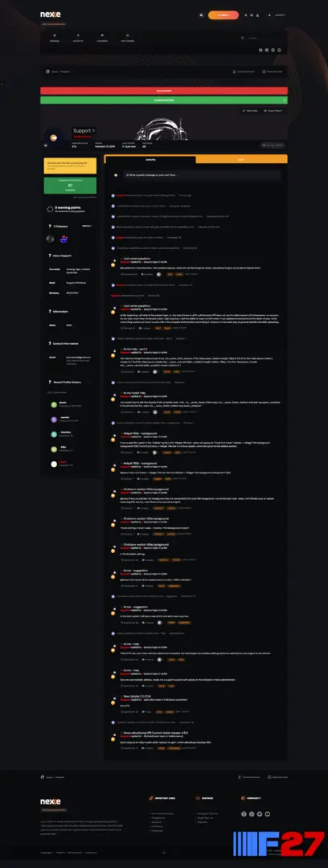Viewport: 328px width, 868px height.
Task: Click the home icon in top breadcrumb
Action: click(48, 72)
